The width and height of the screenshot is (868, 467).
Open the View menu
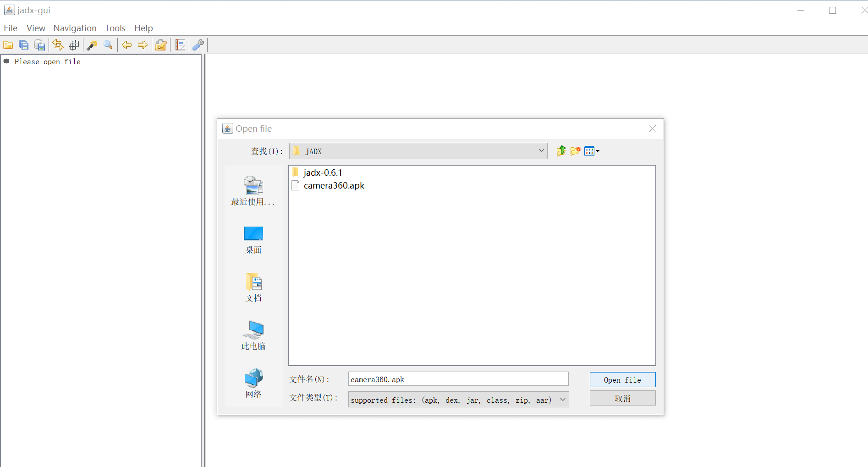coord(36,28)
